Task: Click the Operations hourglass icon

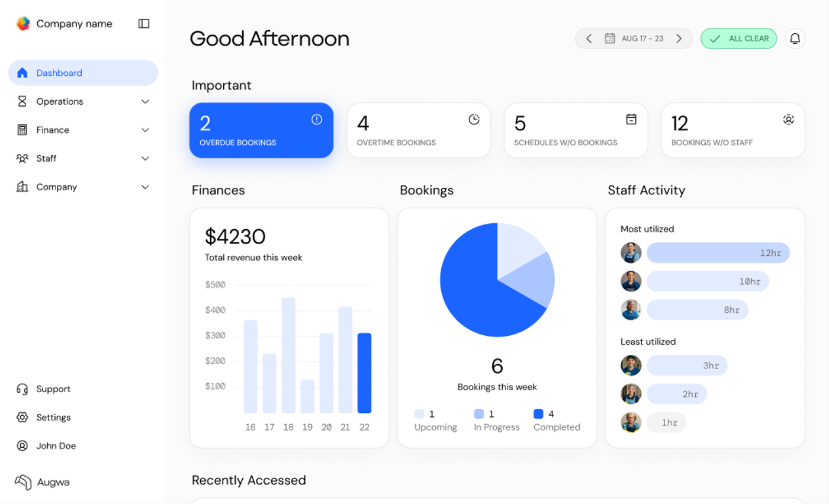Action: [x=23, y=101]
